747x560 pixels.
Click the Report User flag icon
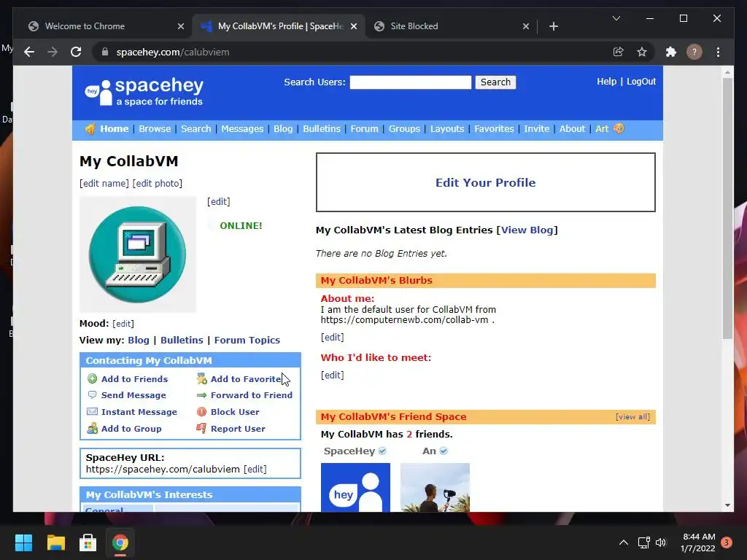[201, 429]
